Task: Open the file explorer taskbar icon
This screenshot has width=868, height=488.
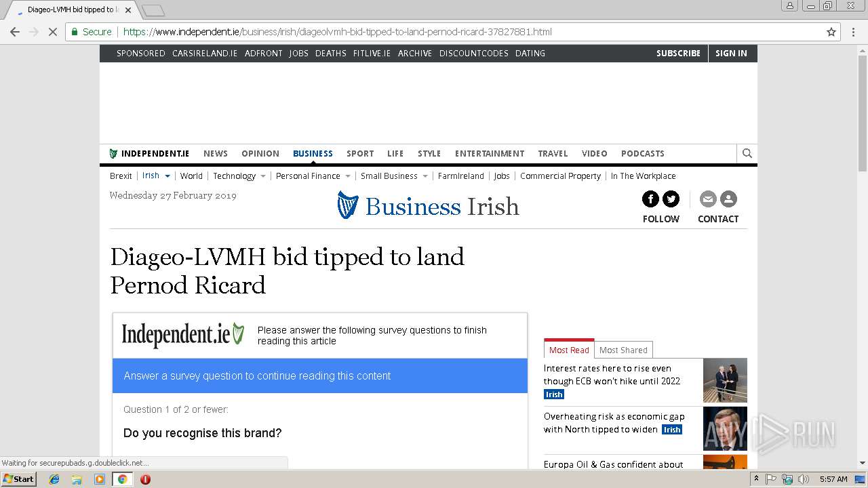Action: coord(77,479)
